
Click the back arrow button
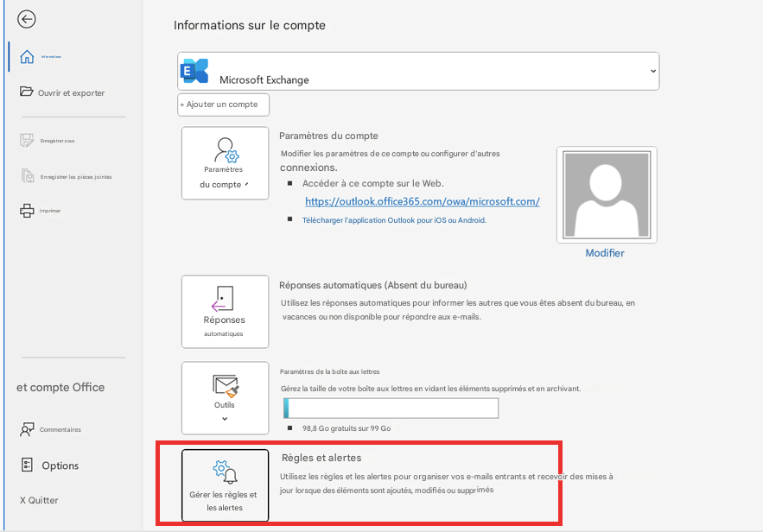26,19
